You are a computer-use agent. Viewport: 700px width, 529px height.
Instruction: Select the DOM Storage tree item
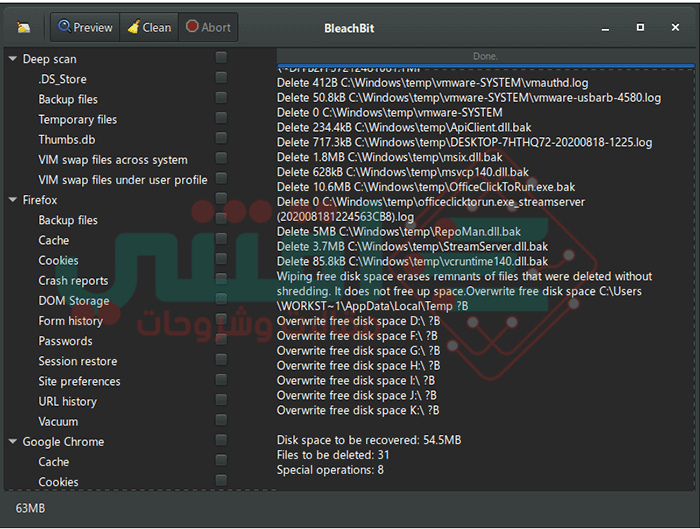point(74,301)
